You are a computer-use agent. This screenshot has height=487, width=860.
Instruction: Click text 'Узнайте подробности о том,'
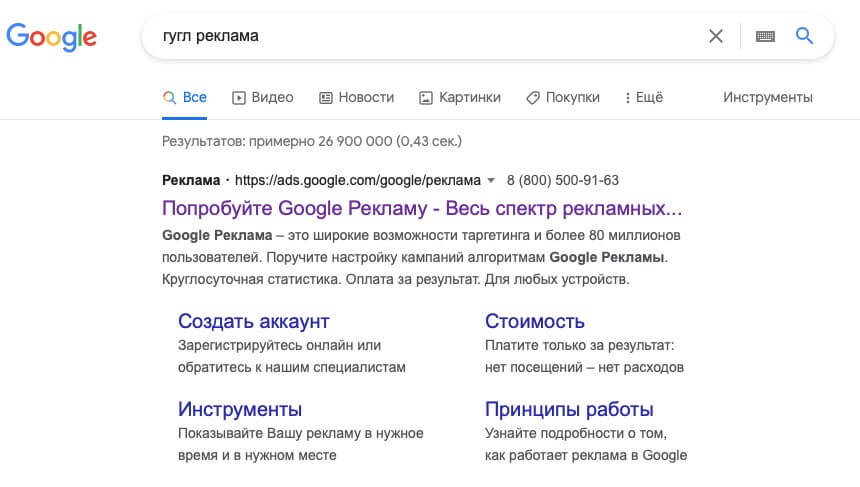click(x=576, y=433)
